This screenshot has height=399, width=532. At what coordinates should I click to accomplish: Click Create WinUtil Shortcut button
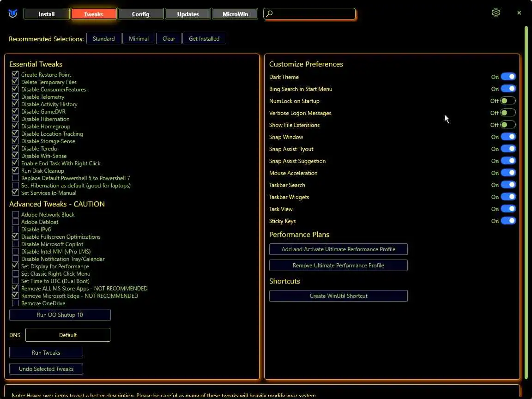pos(338,296)
